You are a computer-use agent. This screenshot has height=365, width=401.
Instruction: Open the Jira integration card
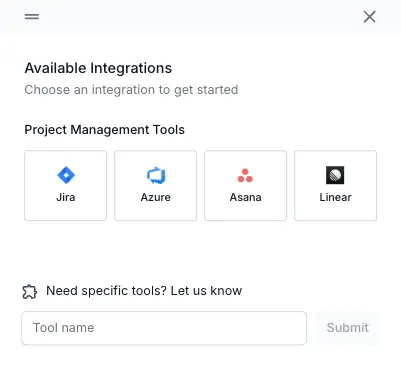coord(66,185)
